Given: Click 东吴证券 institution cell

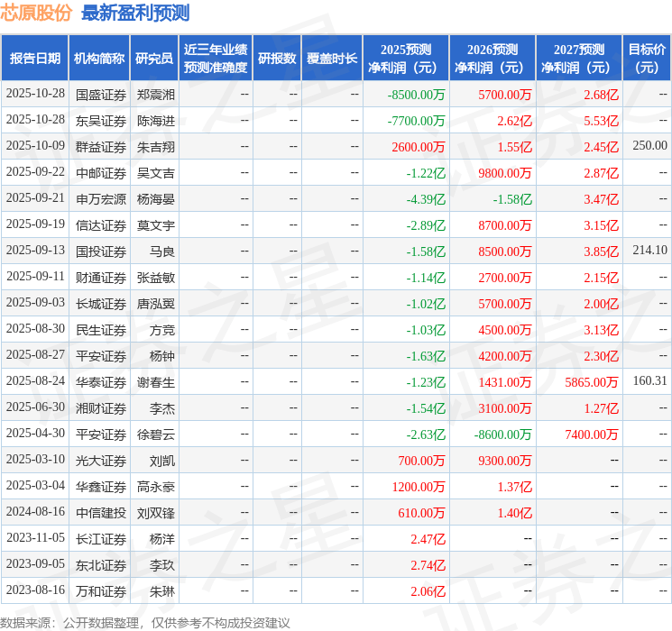Looking at the screenshot, I should [101, 121].
